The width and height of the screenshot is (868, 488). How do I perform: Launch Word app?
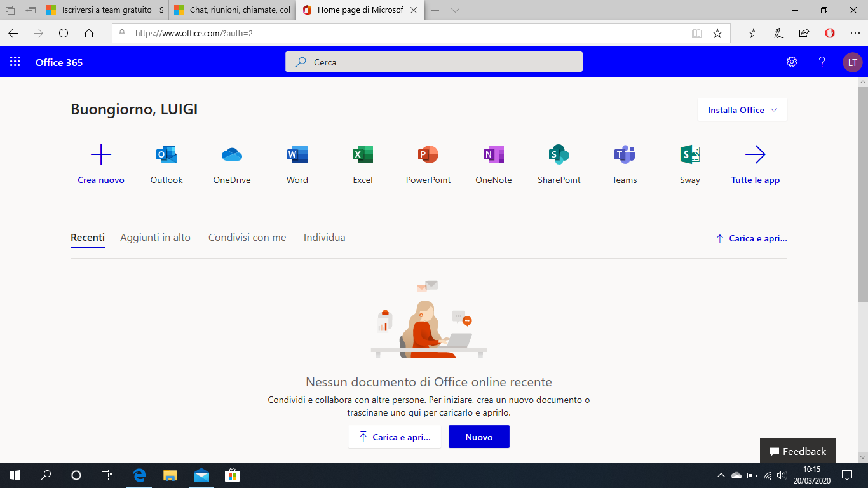coord(297,164)
